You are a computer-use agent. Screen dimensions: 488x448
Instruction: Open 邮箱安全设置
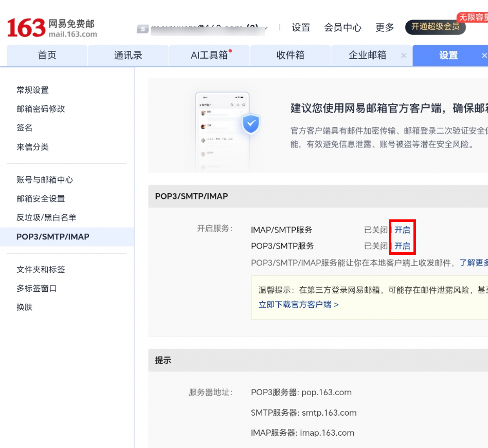[x=41, y=199]
